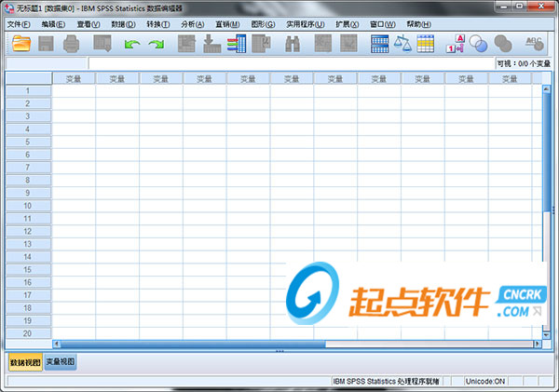
Task: Run spell check with ABC icon
Action: coord(535,44)
